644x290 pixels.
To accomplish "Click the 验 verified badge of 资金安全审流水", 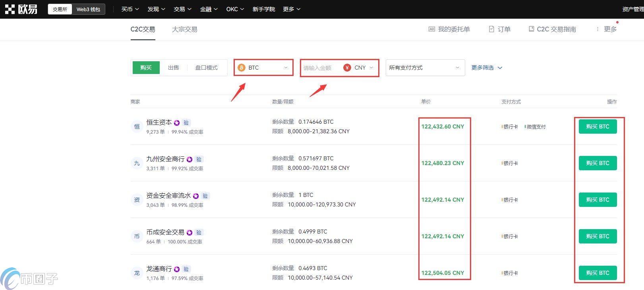I will pos(205,196).
